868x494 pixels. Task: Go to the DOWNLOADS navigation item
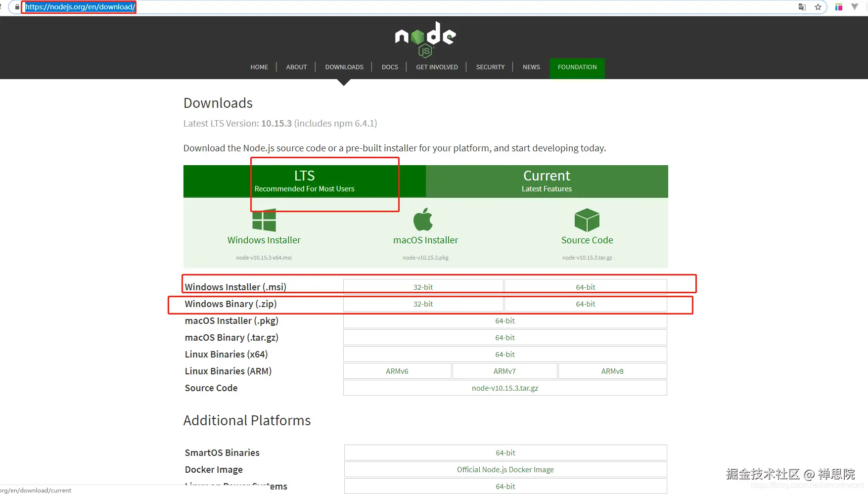(344, 67)
